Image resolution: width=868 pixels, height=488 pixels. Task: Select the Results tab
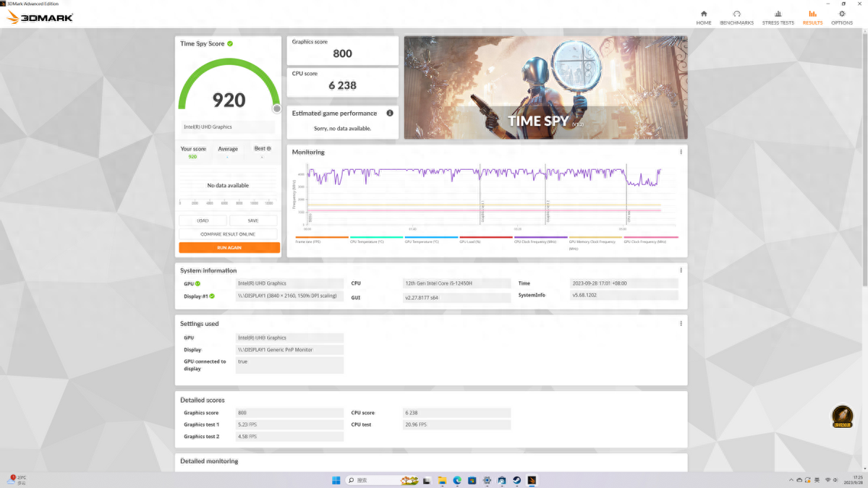pos(812,17)
